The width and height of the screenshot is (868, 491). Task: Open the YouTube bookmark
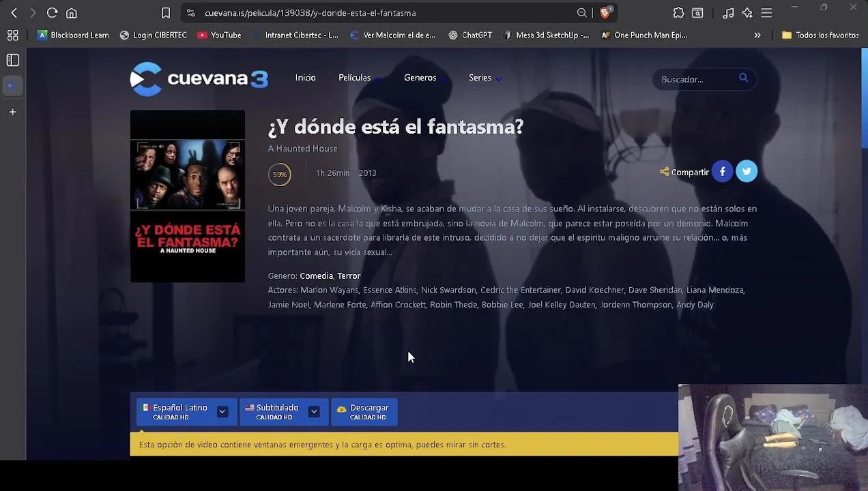[x=219, y=35]
